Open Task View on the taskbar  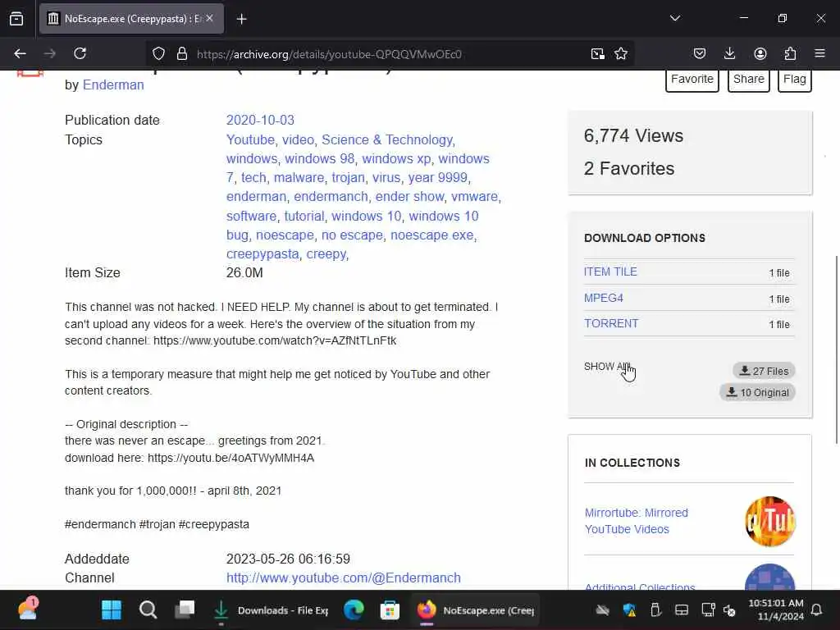pos(185,609)
